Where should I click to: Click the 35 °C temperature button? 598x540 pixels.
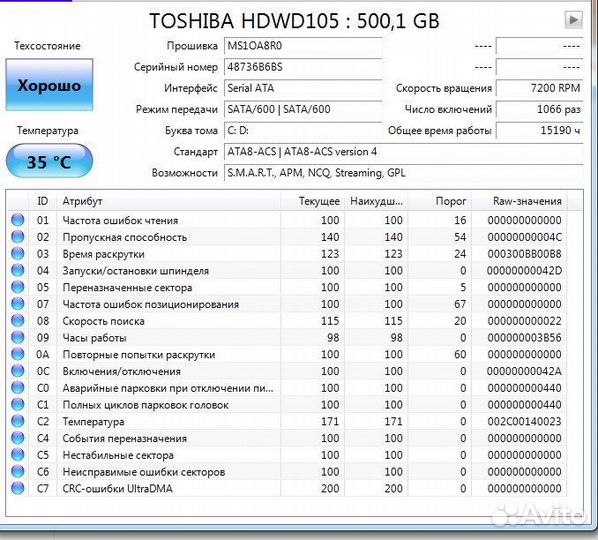pyautogui.click(x=49, y=161)
